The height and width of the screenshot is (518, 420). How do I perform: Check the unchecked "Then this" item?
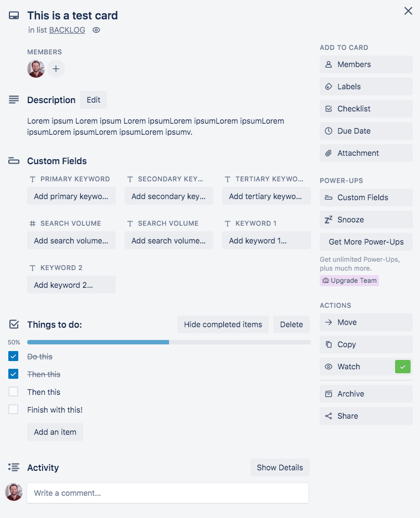click(13, 392)
